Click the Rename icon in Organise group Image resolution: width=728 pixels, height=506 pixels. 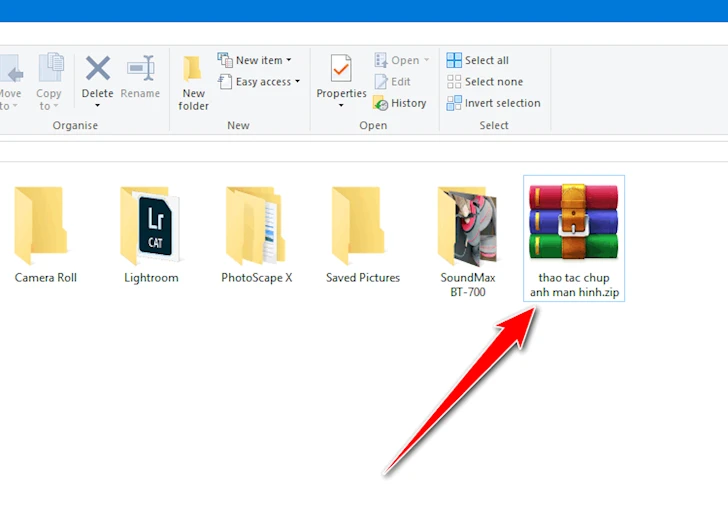click(x=140, y=68)
